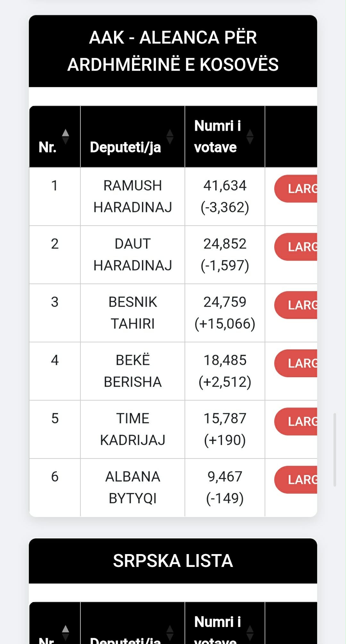Click the Albana Bytyqi name cell
This screenshot has width=346, height=644.
click(133, 488)
